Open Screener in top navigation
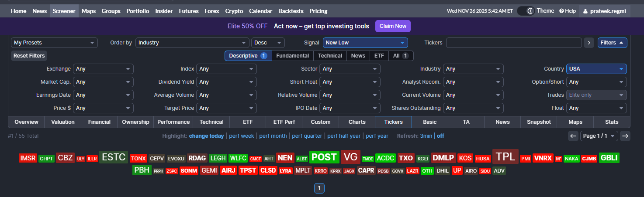The height and width of the screenshot is (197, 644). [x=64, y=11]
